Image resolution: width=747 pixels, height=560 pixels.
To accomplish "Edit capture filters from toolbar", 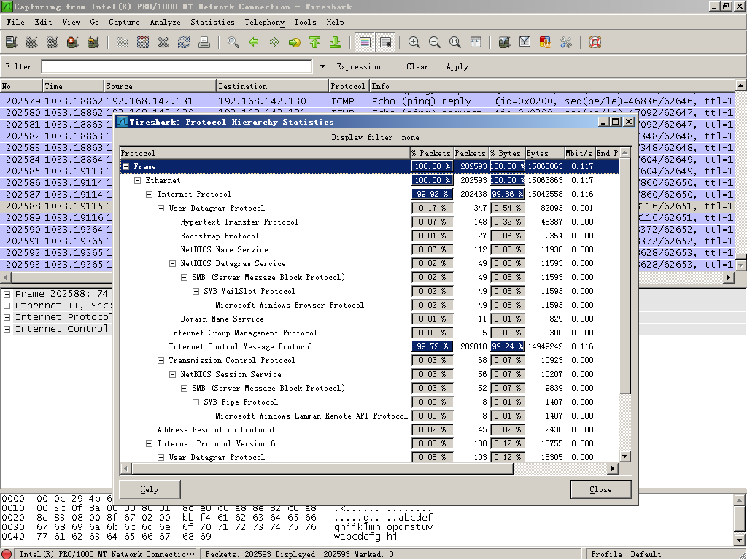I will point(505,42).
